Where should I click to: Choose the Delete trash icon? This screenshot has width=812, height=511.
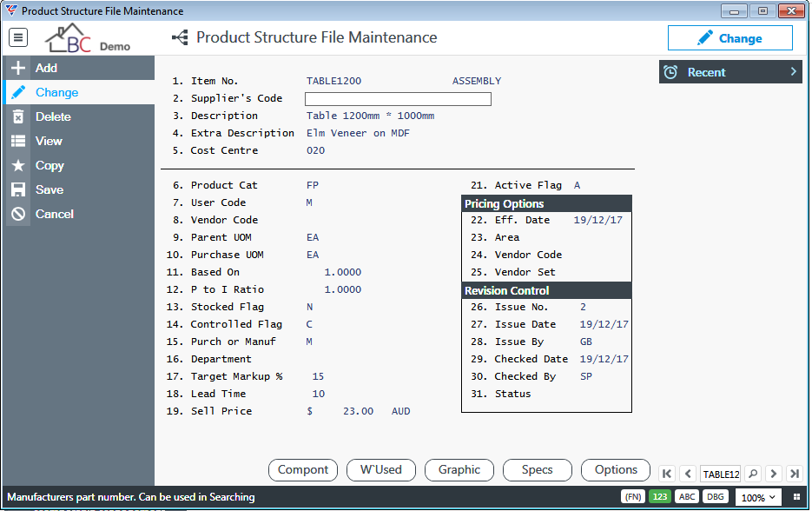tap(18, 116)
